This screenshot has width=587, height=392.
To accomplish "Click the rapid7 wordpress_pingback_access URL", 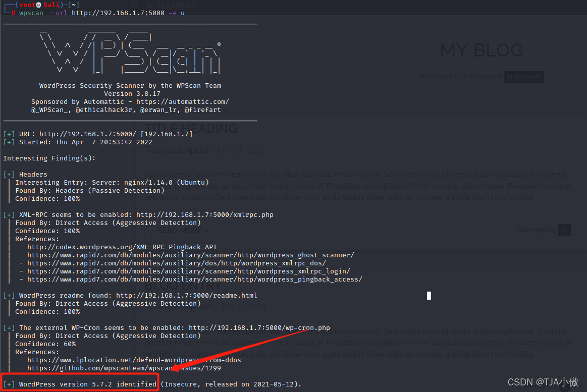I will 195,279.
